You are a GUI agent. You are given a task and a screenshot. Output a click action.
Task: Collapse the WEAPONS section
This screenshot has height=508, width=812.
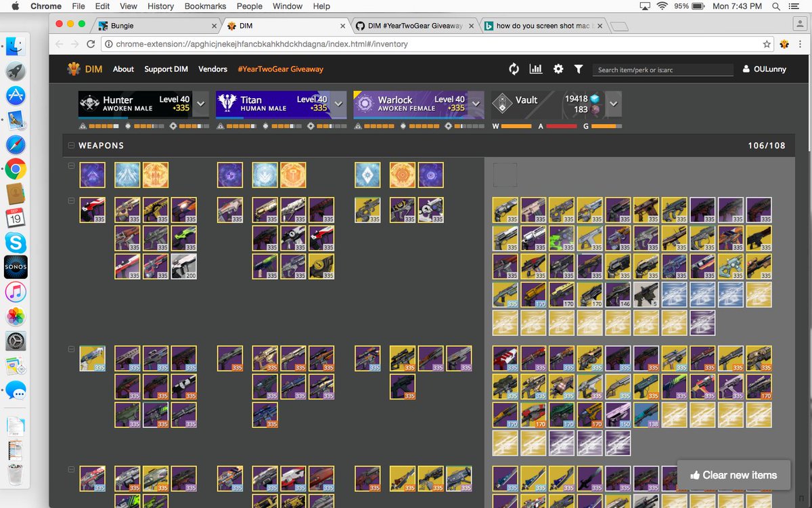71,145
